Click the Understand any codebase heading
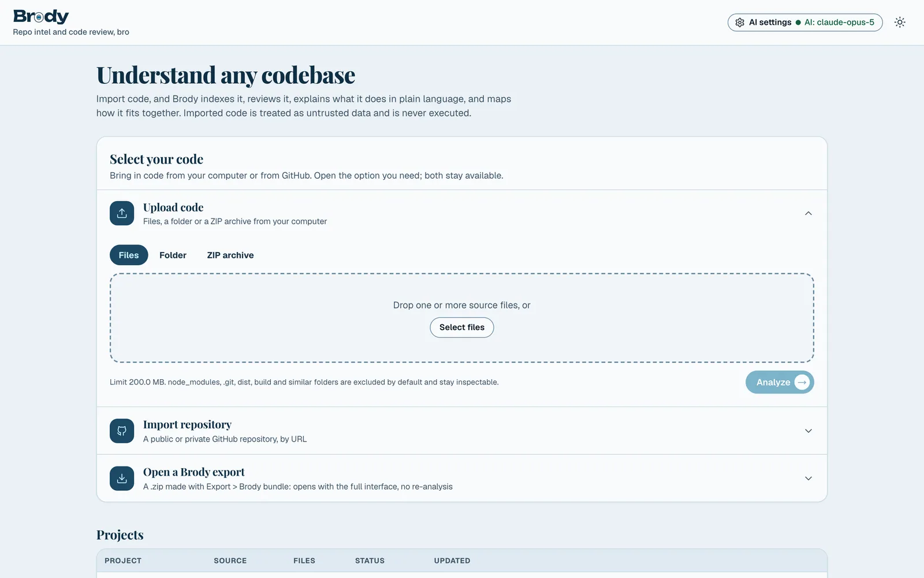Viewport: 924px width, 578px height. tap(226, 75)
